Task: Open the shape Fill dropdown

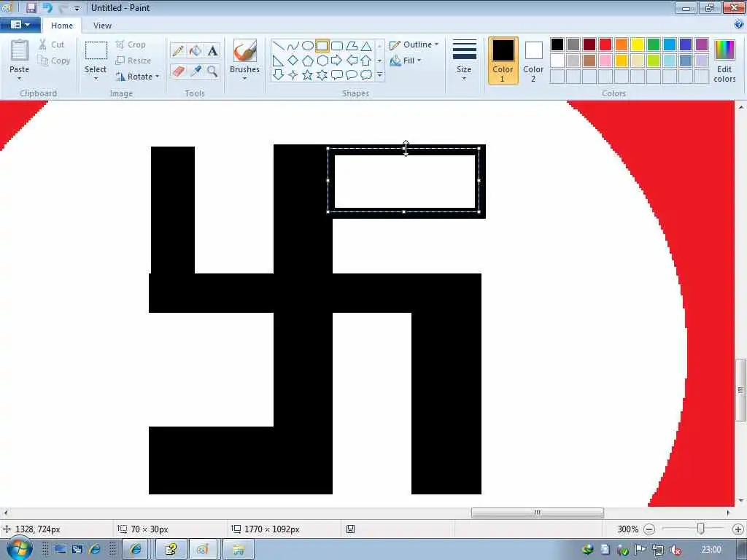Action: (406, 61)
